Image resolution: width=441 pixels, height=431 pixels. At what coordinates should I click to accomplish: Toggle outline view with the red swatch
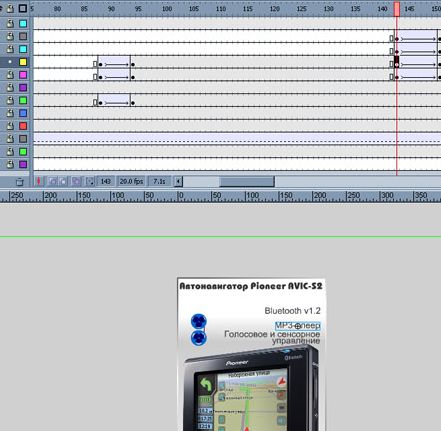[x=23, y=126]
